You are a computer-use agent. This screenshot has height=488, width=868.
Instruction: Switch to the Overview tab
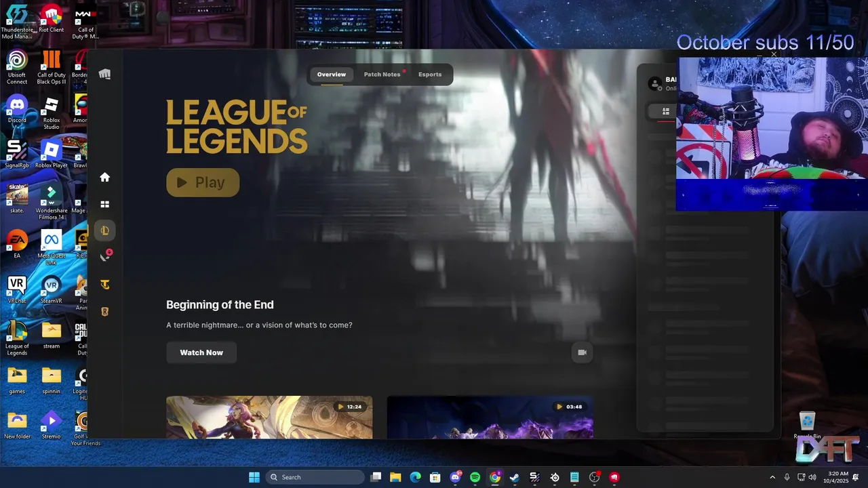tap(332, 75)
